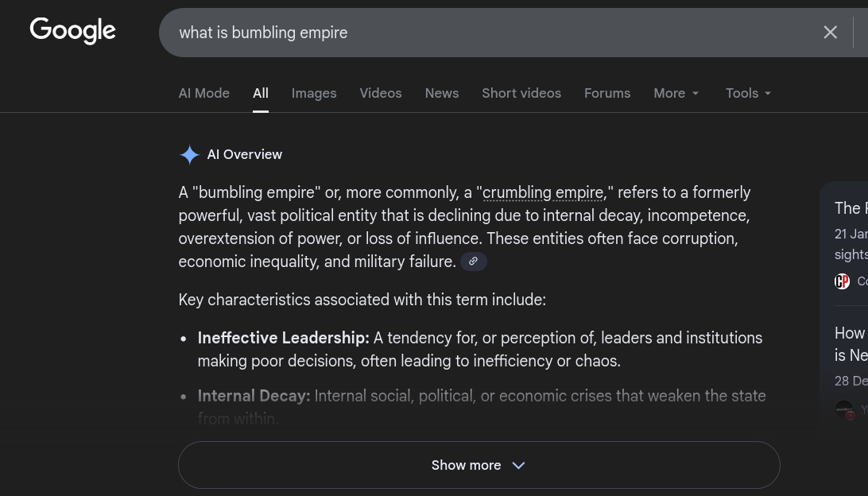The image size is (868, 496).
Task: Click the red CP source favicon
Action: pos(842,281)
